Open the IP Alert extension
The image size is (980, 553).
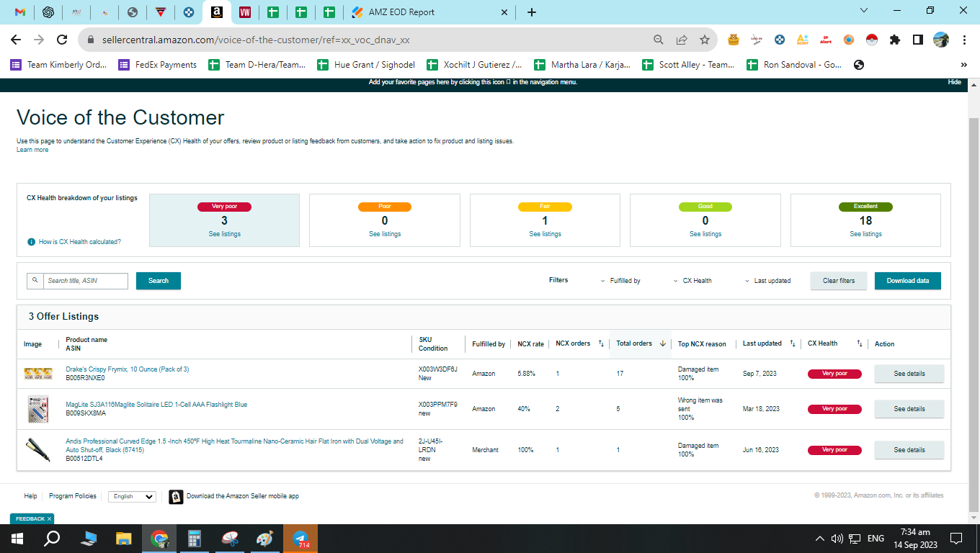826,40
